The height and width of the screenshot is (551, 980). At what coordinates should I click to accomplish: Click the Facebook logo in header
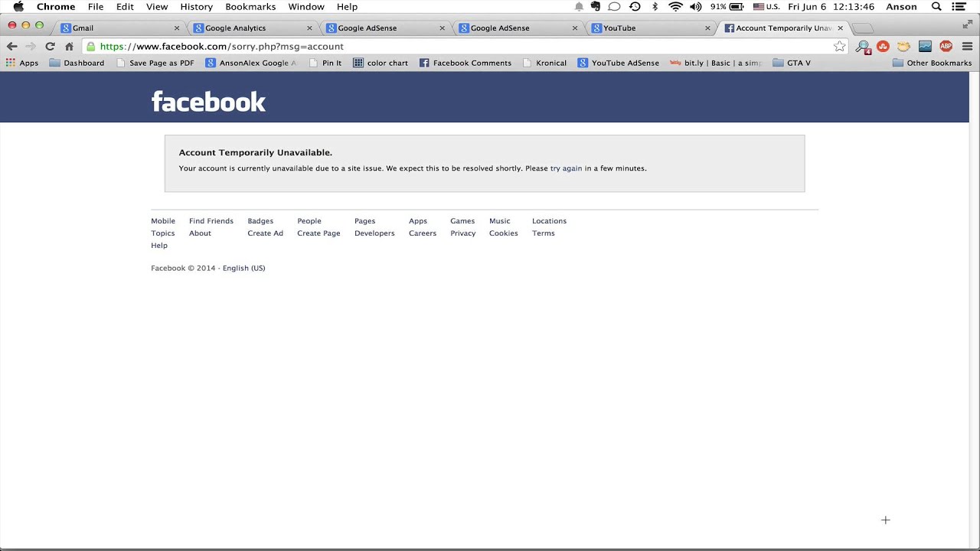coord(208,101)
